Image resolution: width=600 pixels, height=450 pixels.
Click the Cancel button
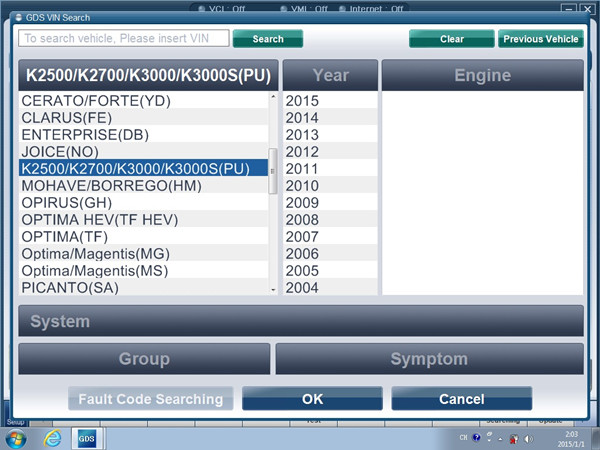tap(461, 399)
